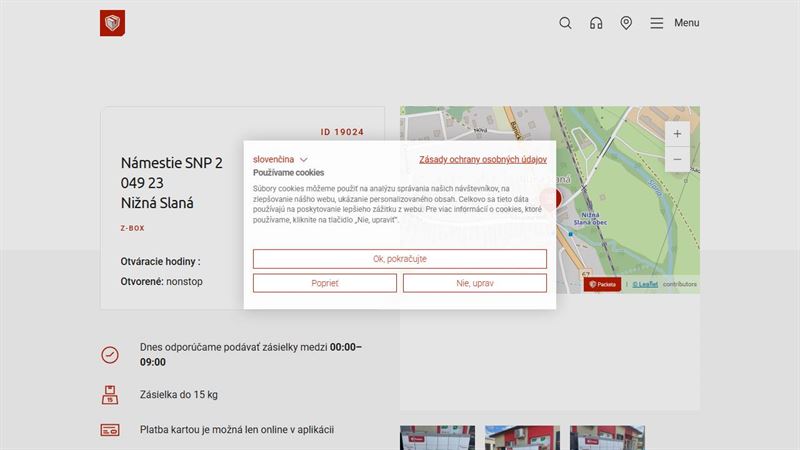Click the card payment icon

[x=110, y=430]
